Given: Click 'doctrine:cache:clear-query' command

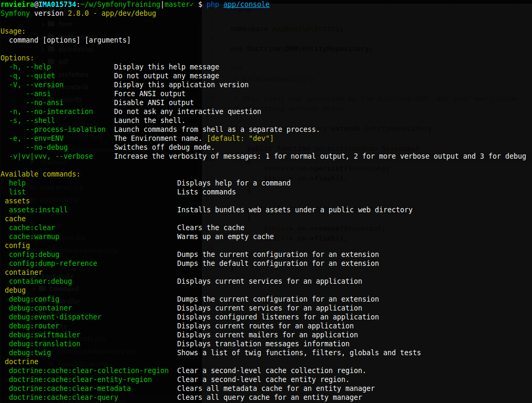Looking at the screenshot, I should point(64,397).
